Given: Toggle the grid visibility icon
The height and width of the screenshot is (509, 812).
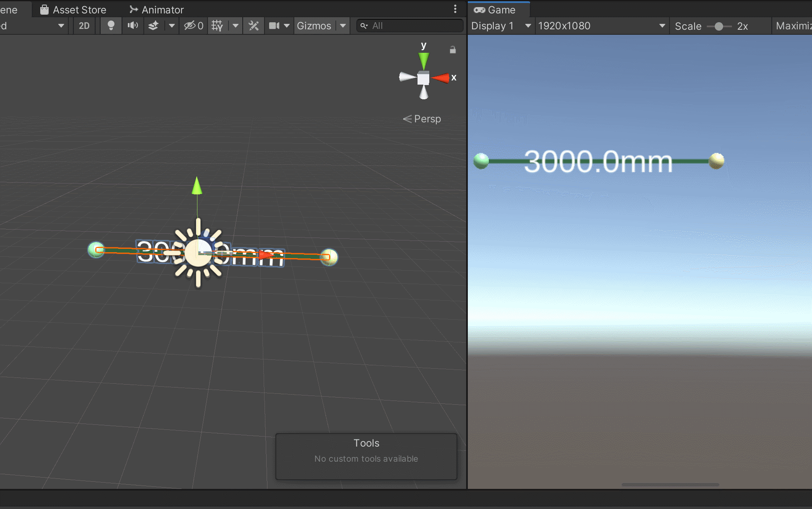Looking at the screenshot, I should pos(217,26).
